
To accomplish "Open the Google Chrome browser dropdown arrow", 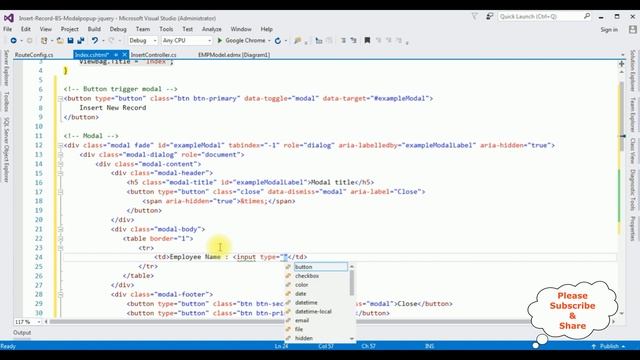I will (x=269, y=40).
